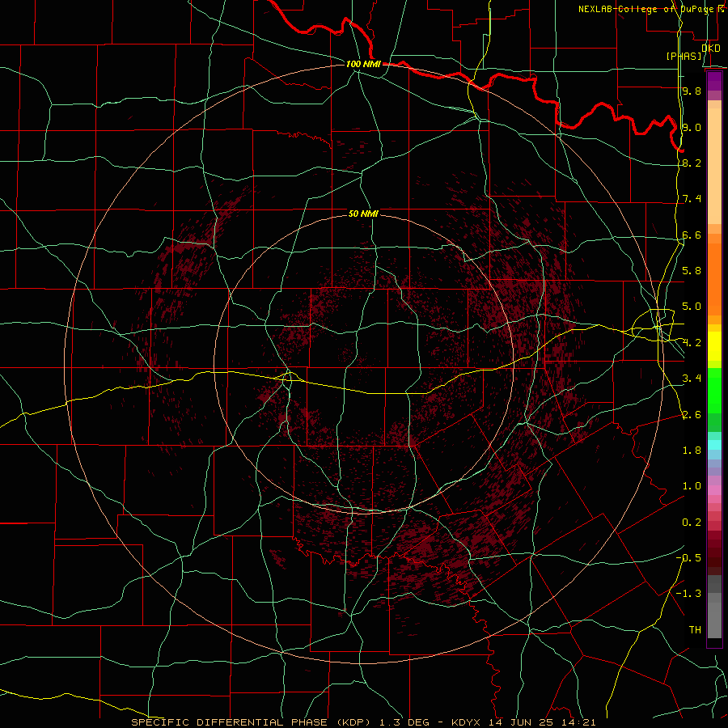This screenshot has height=728, width=728.
Task: Select the 2.6 legend value
Action: click(x=692, y=415)
